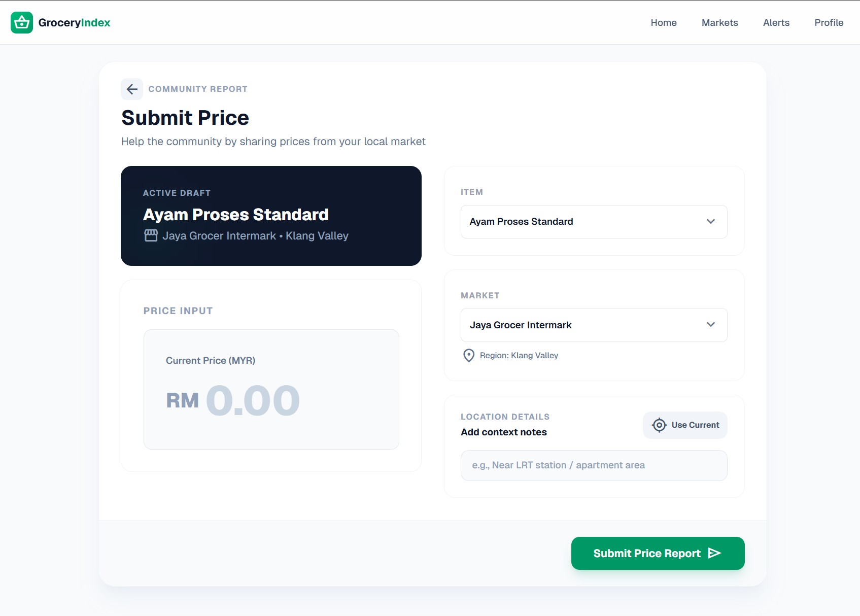The image size is (860, 616).
Task: Click the Active Draft summary card
Action: pos(271,216)
